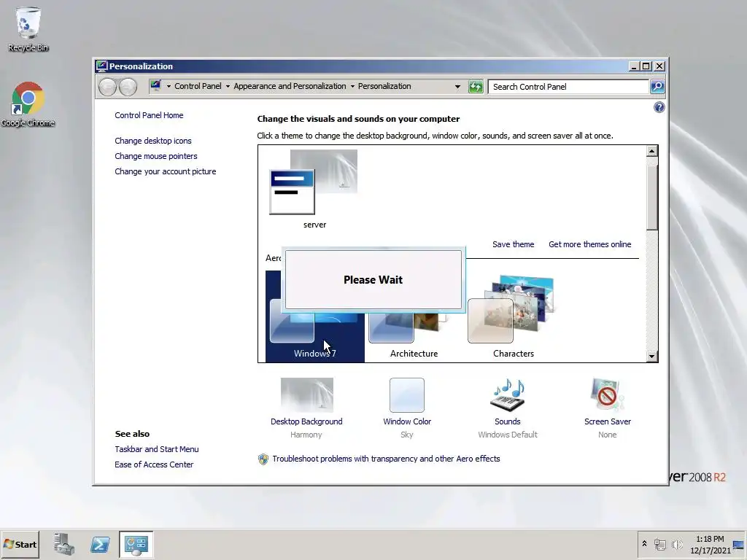Select the Windows 7 theme
The width and height of the screenshot is (747, 560).
point(315,333)
